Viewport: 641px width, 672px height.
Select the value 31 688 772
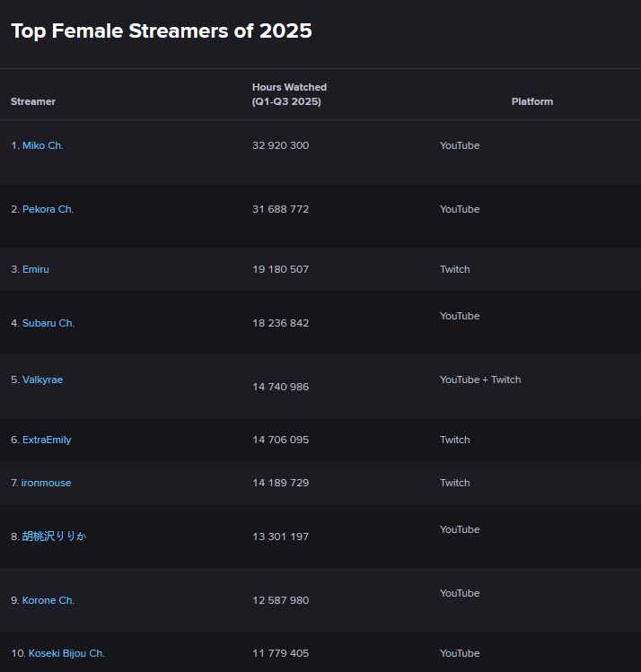tap(280, 209)
